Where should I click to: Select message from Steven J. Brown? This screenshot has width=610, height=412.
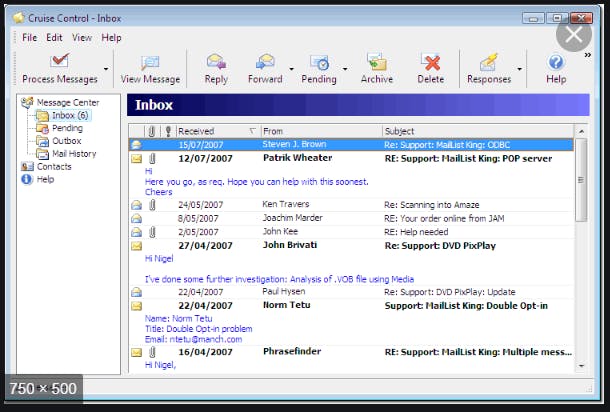point(351,145)
